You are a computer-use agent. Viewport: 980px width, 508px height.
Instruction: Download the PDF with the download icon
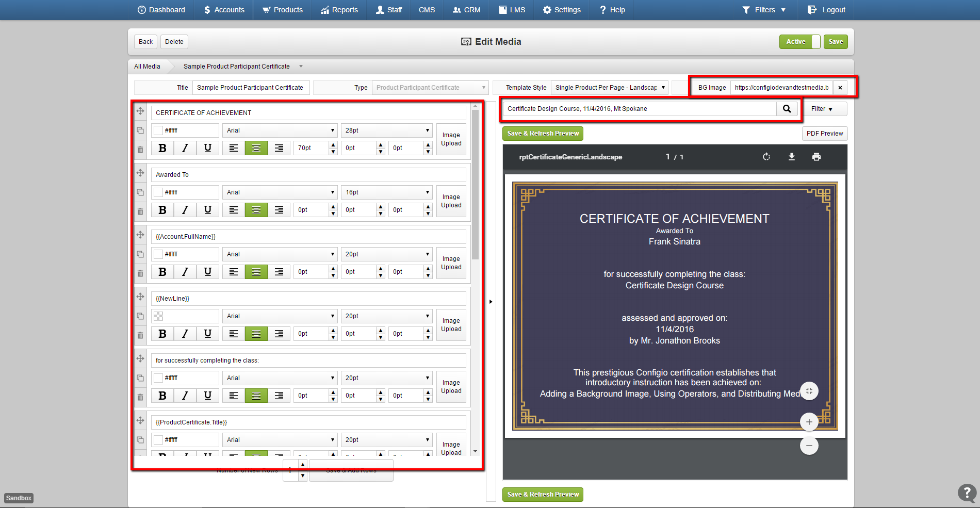[x=792, y=157]
